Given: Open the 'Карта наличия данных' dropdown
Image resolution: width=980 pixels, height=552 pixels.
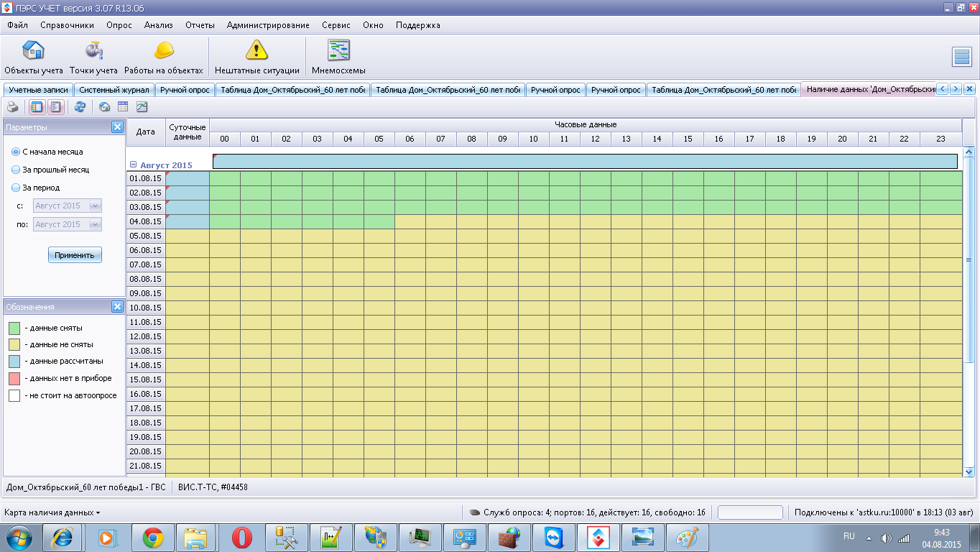Looking at the screenshot, I should 52,512.
